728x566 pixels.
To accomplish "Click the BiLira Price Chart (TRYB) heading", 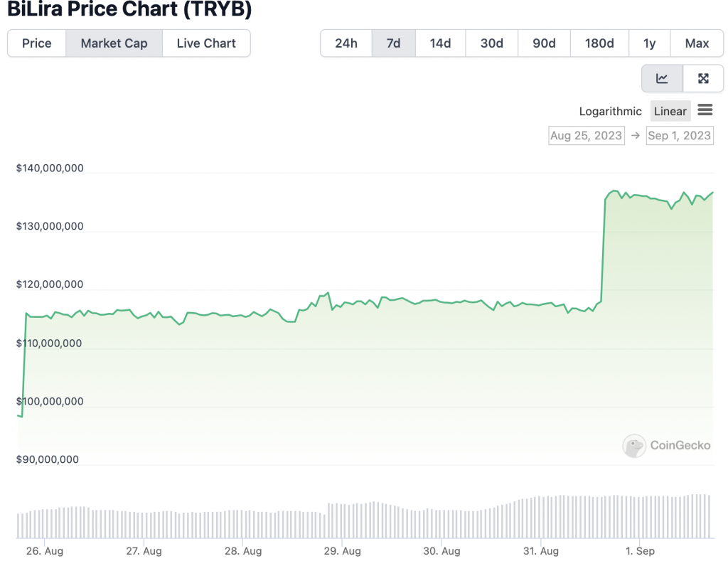I will 129,9.
